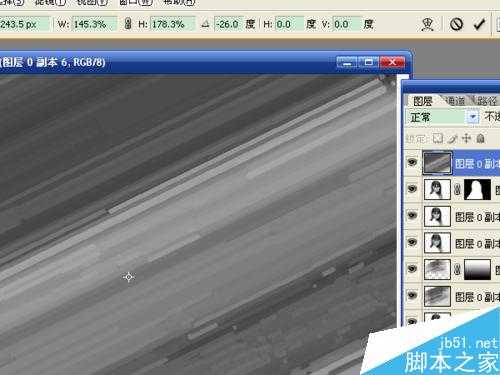This screenshot has width=500, height=375.
Task: Hide the gradient-mask layer via eye icon
Action: click(x=412, y=269)
